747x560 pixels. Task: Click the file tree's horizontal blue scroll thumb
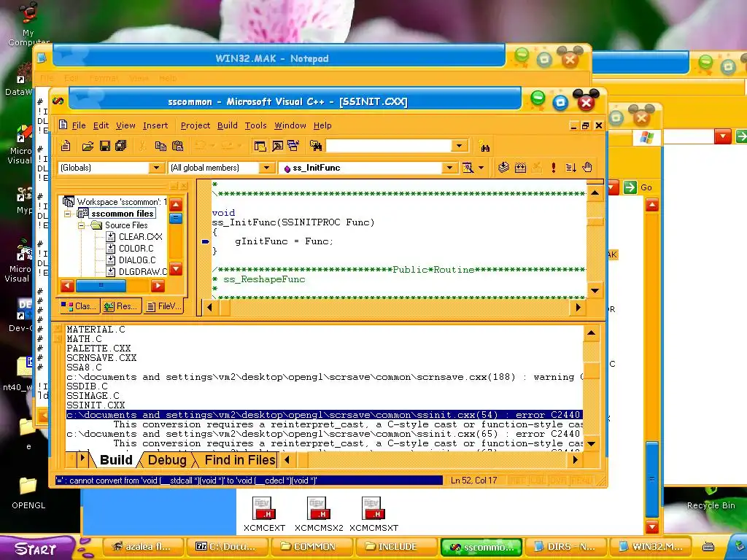[x=101, y=286]
